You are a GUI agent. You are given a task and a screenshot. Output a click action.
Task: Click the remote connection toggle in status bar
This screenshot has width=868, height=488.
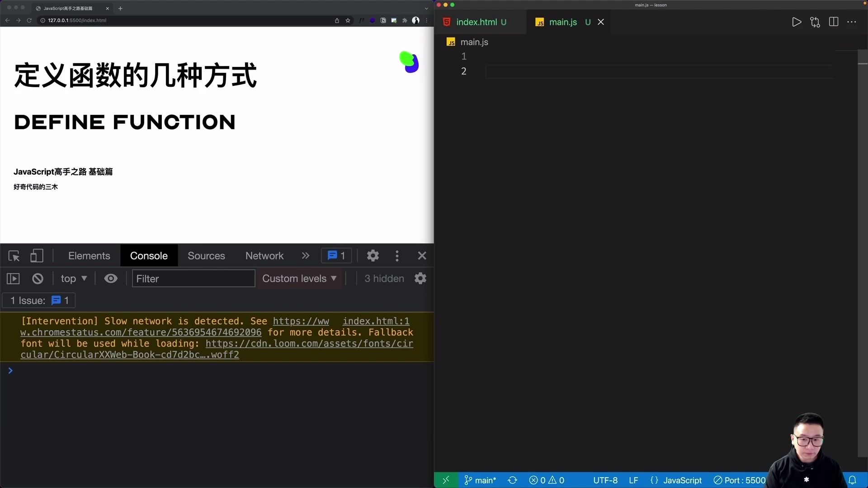click(x=445, y=480)
